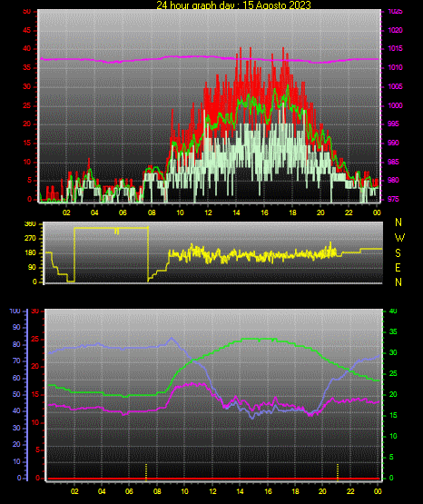Click the 360 wind direction axis label
Viewport: 423px width, 504px height.
(30, 224)
